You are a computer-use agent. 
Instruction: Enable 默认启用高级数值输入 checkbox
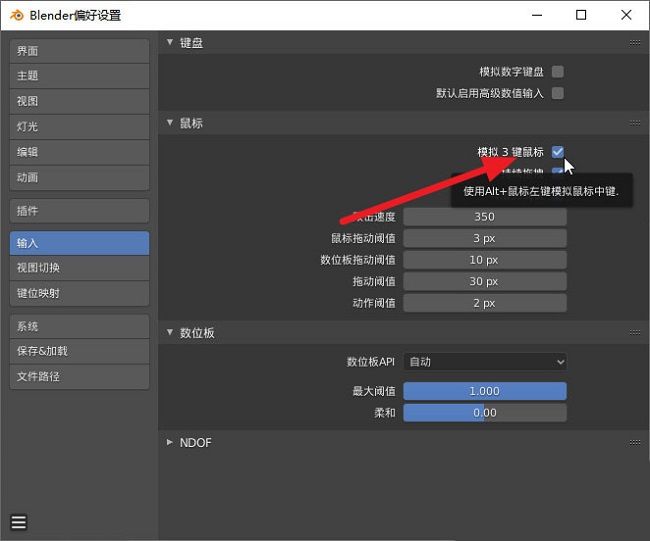558,93
